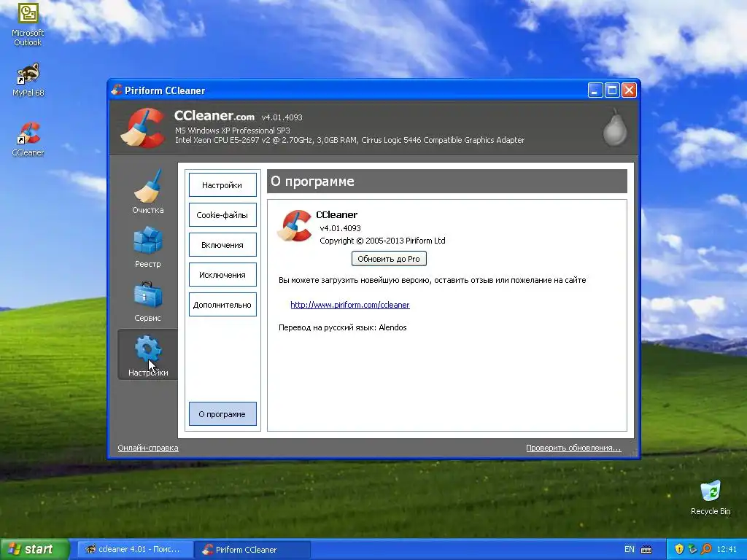Viewport: 747px width, 560px height.
Task: Open the Исключения tab
Action: [222, 275]
